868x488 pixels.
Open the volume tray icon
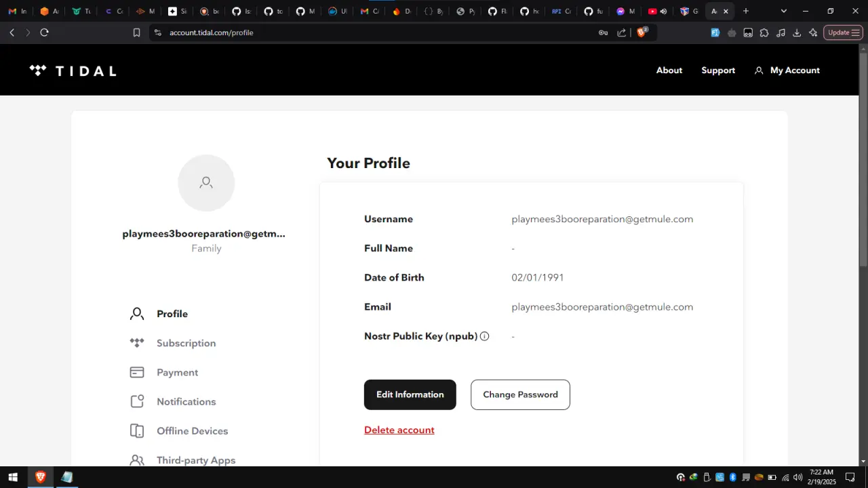797,477
